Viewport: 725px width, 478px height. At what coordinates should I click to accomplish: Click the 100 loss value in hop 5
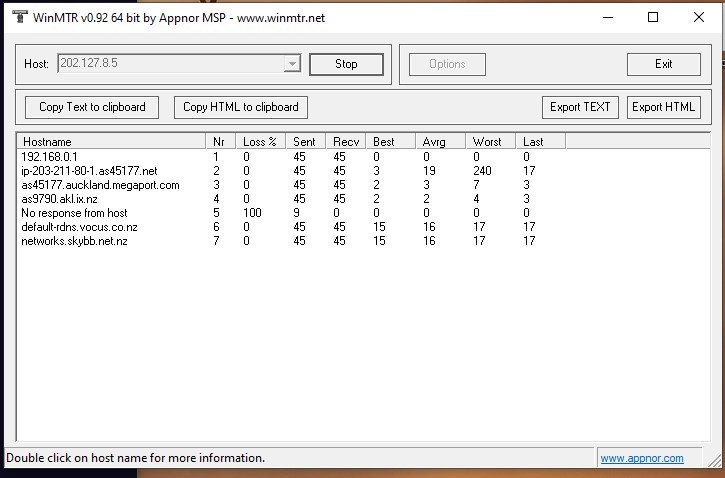tap(252, 213)
